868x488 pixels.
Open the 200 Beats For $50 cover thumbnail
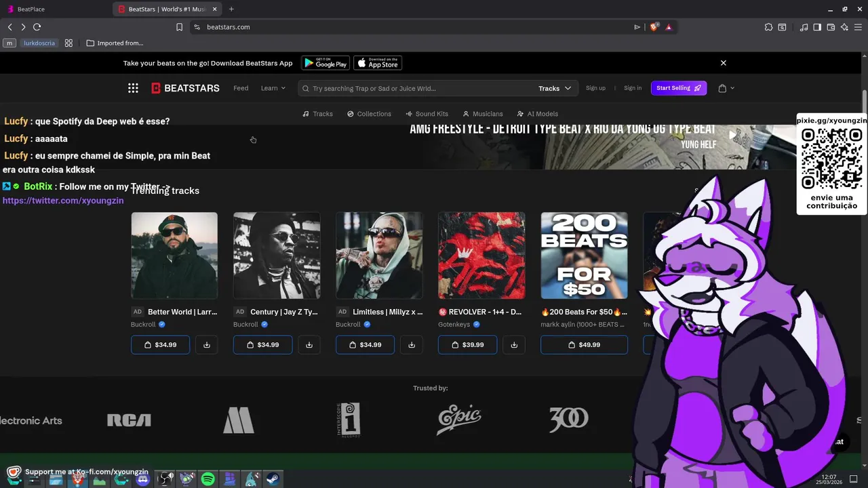click(584, 256)
